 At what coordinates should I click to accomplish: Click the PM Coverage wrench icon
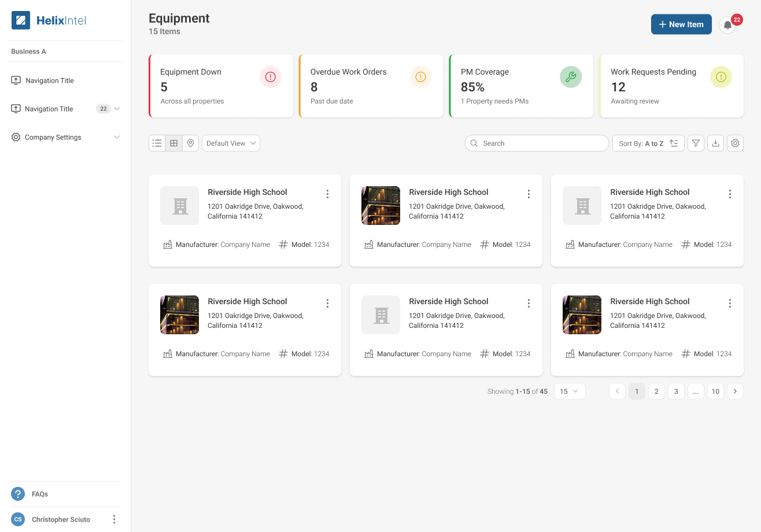[x=571, y=77]
